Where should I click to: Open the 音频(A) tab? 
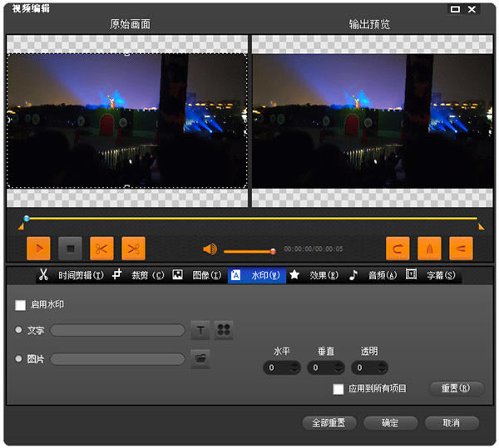383,275
